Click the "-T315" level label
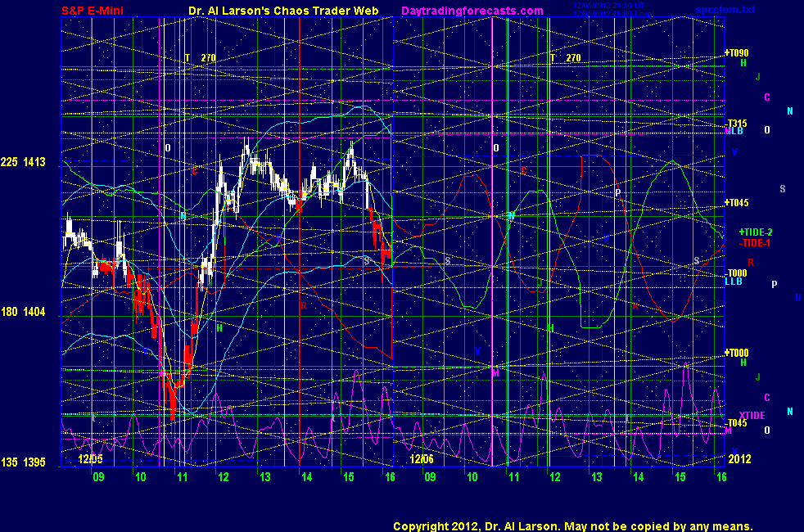This screenshot has width=804, height=532. 736,124
